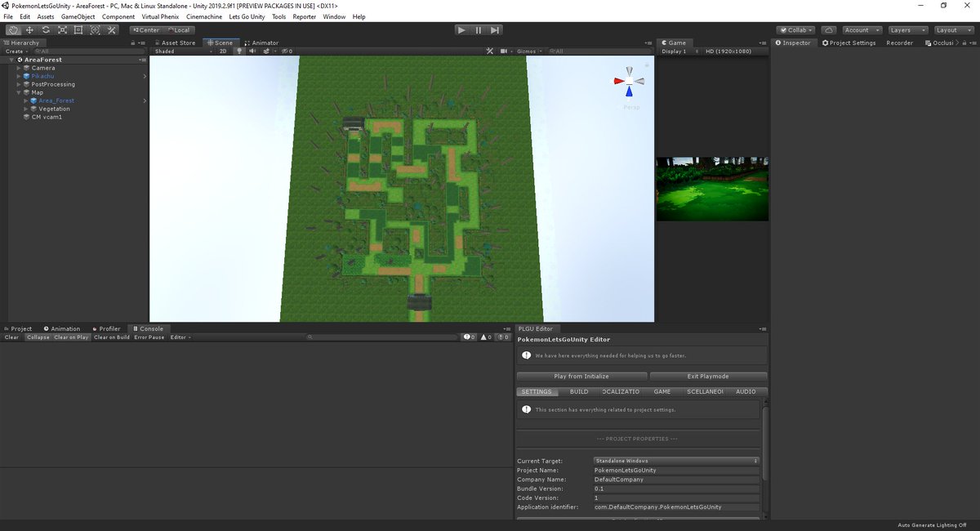Toggle console info message counter
The height and width of the screenshot is (531, 980).
point(470,337)
